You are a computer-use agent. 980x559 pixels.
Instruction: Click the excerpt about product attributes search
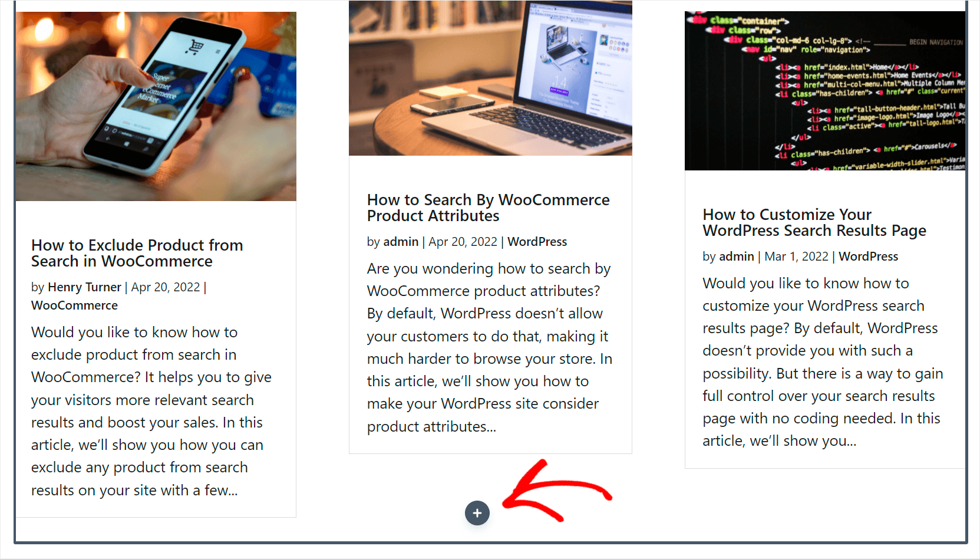[490, 347]
